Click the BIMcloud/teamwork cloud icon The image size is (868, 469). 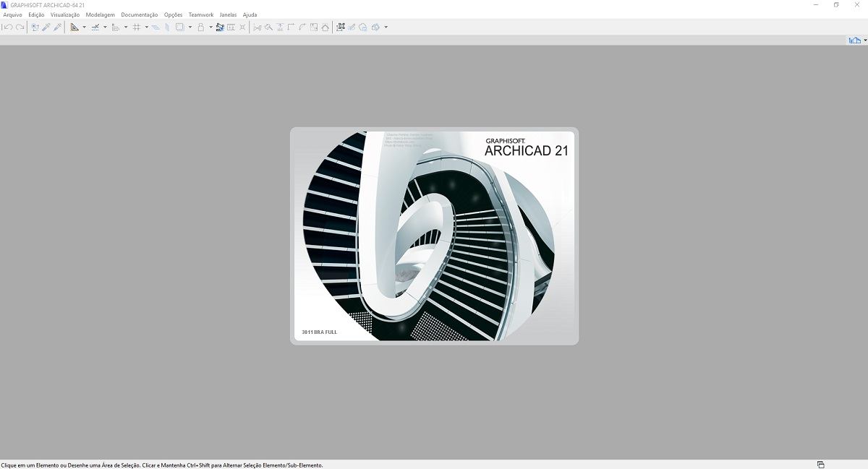pos(363,27)
